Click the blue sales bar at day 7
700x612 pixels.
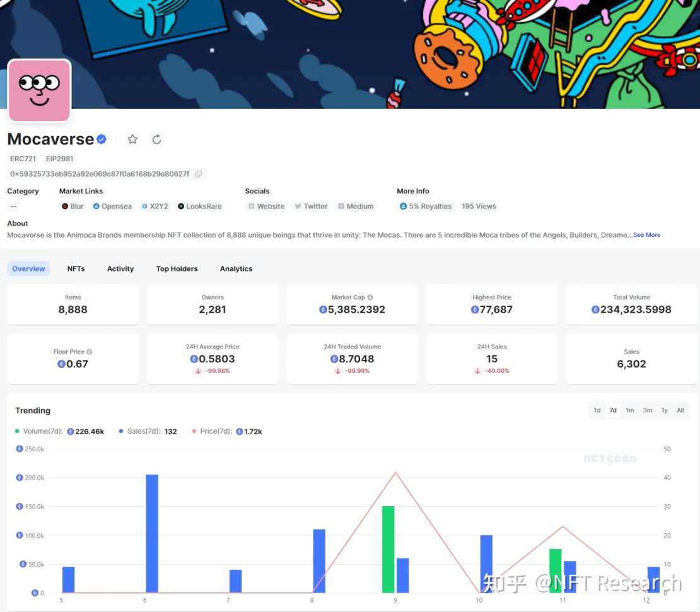tap(236, 581)
